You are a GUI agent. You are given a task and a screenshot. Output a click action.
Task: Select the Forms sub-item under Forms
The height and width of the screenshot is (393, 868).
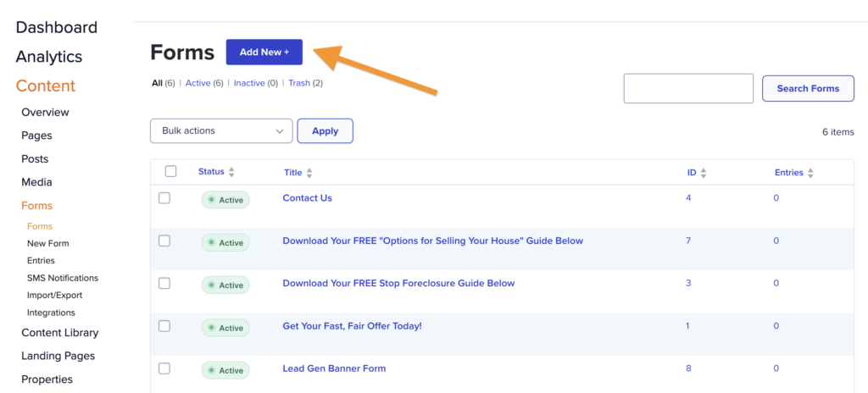(39, 226)
